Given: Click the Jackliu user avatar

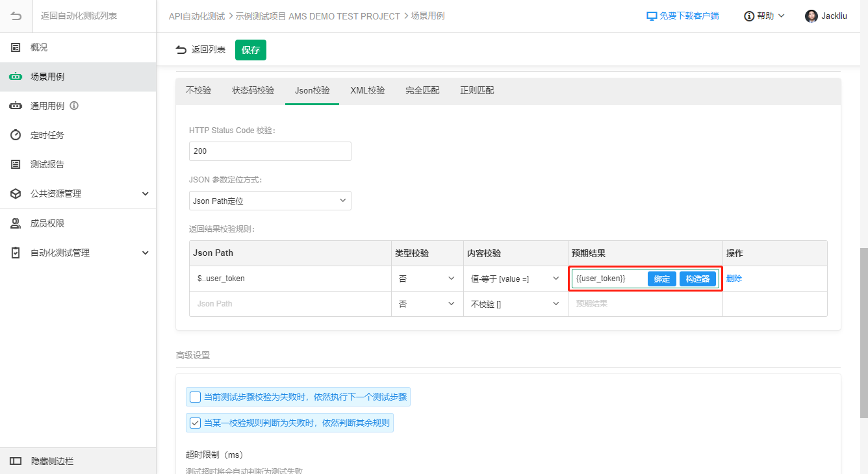Looking at the screenshot, I should [811, 16].
